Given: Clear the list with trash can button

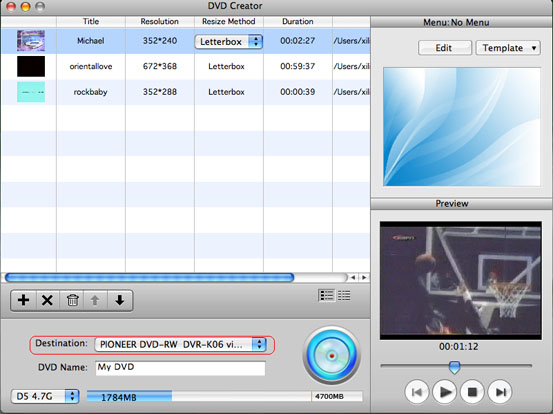Looking at the screenshot, I should [72, 300].
